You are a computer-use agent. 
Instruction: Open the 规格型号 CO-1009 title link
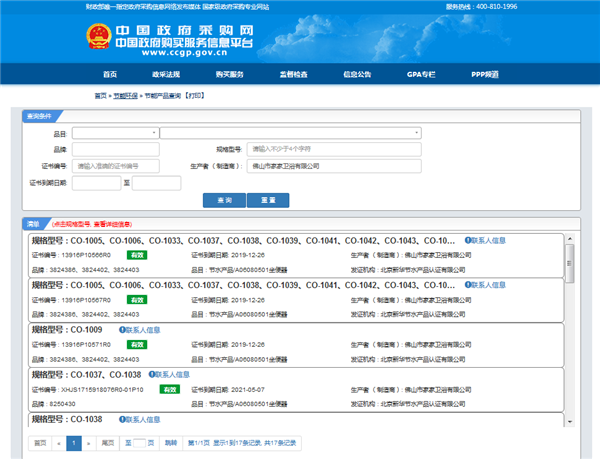[67, 330]
